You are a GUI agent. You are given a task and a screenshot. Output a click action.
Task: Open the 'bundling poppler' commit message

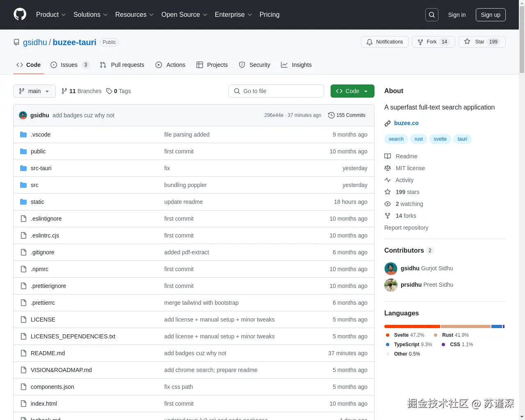tap(185, 185)
